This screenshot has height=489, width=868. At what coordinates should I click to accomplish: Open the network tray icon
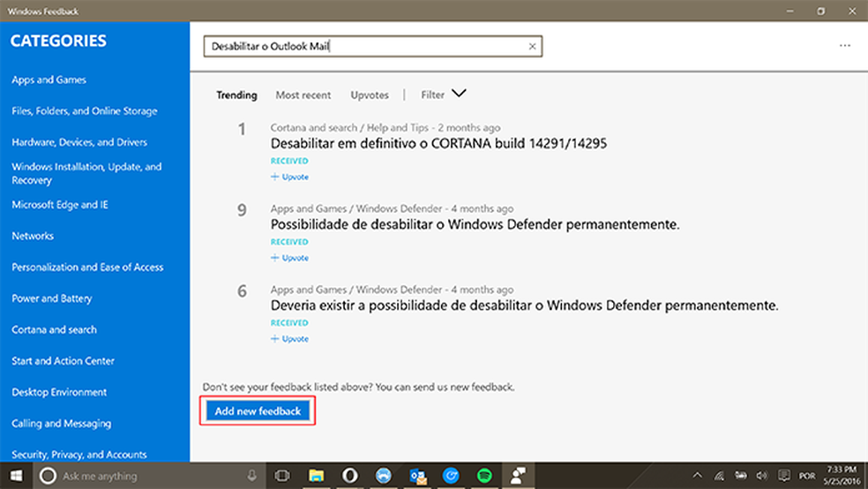pyautogui.click(x=719, y=476)
